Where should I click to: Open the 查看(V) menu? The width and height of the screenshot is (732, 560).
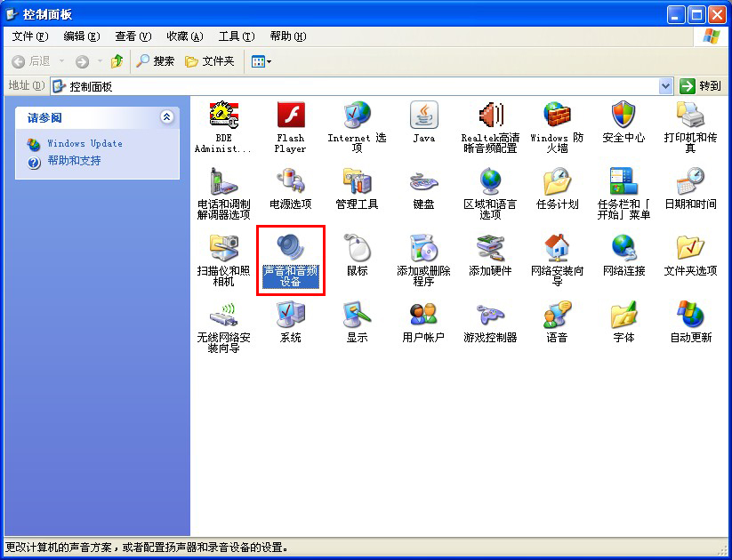[x=133, y=36]
